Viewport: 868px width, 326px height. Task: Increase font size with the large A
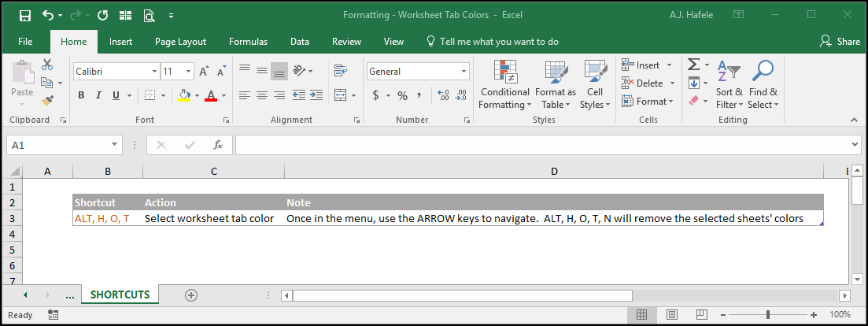[x=204, y=72]
